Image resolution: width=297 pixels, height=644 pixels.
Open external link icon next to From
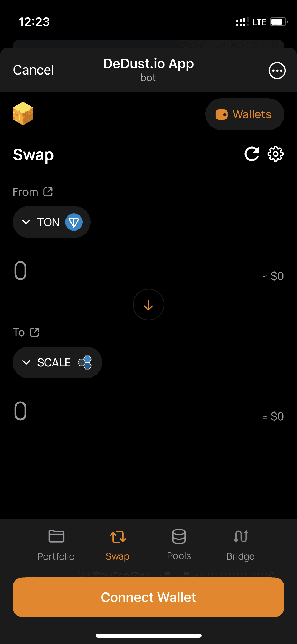point(48,192)
